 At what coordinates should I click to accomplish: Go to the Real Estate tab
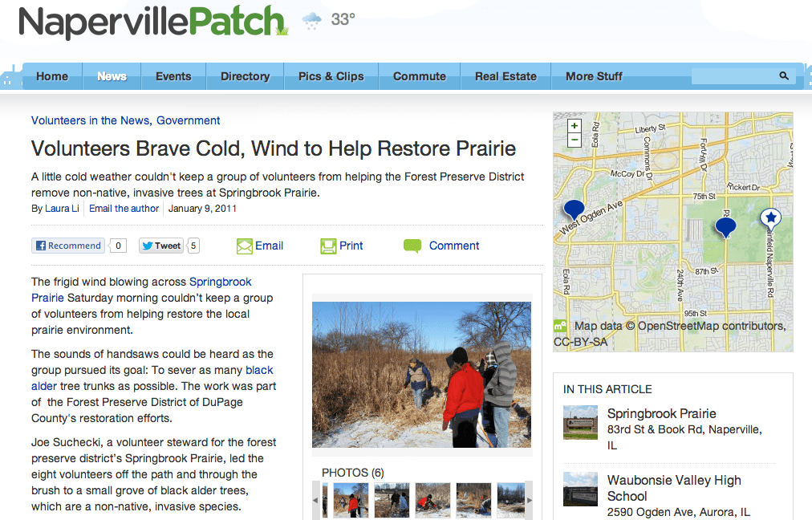(506, 76)
